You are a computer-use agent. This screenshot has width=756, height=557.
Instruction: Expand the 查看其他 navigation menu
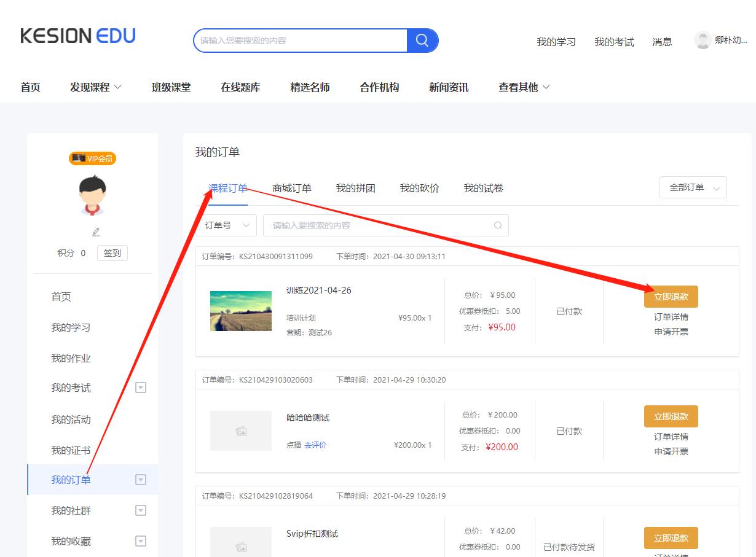(x=524, y=87)
